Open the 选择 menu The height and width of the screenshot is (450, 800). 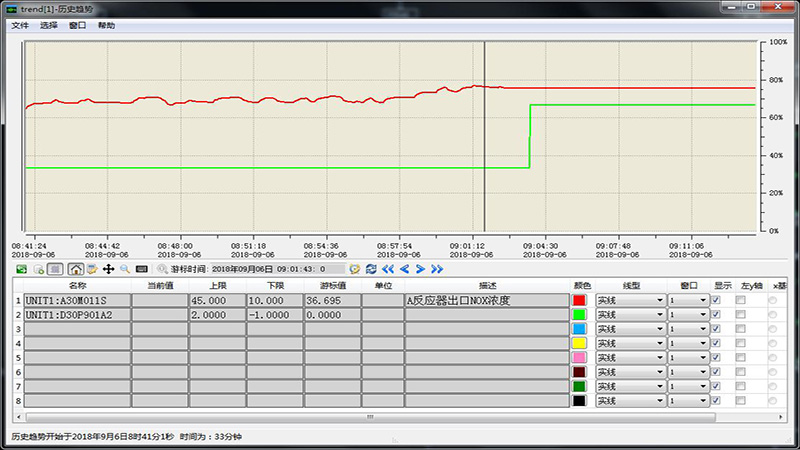point(49,26)
